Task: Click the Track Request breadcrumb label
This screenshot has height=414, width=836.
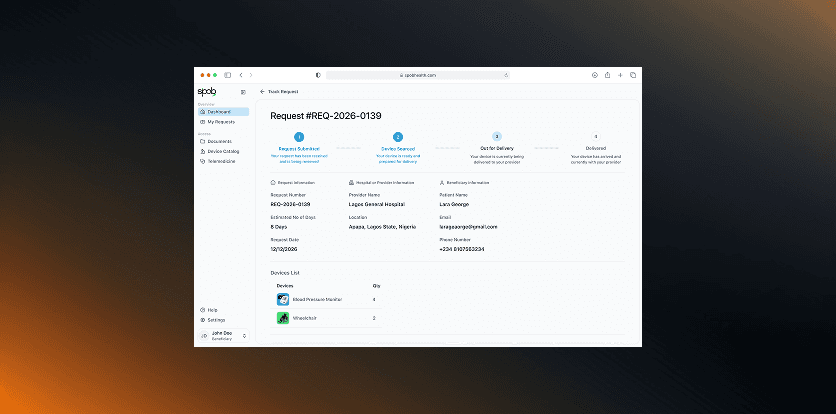Action: pyautogui.click(x=283, y=92)
